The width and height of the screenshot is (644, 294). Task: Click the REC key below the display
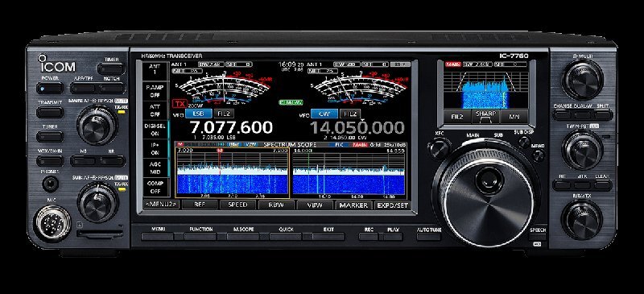click(x=369, y=237)
